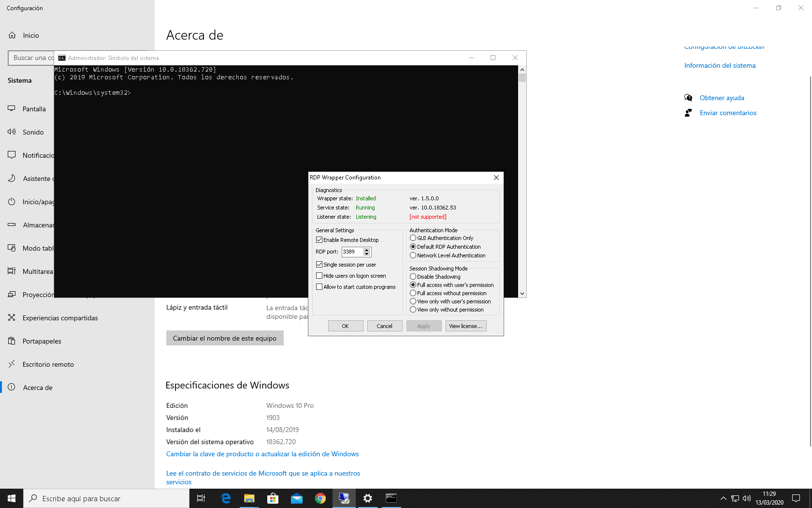Click OK in RDP Wrapper Configuration
Screen dimensions: 812x508
(x=346, y=326)
